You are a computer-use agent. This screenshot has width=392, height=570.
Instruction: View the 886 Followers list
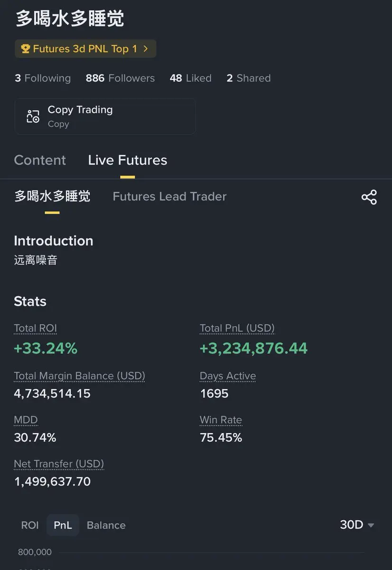[120, 78]
